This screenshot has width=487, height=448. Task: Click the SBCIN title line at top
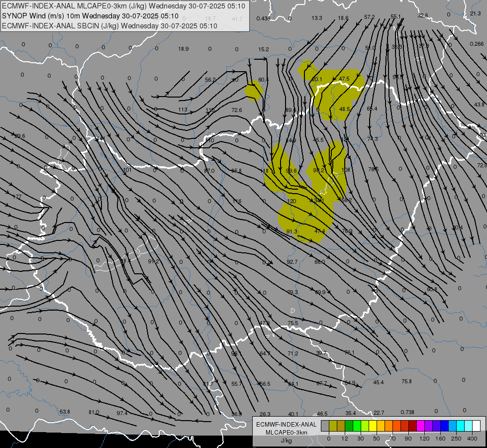pyautogui.click(x=109, y=26)
